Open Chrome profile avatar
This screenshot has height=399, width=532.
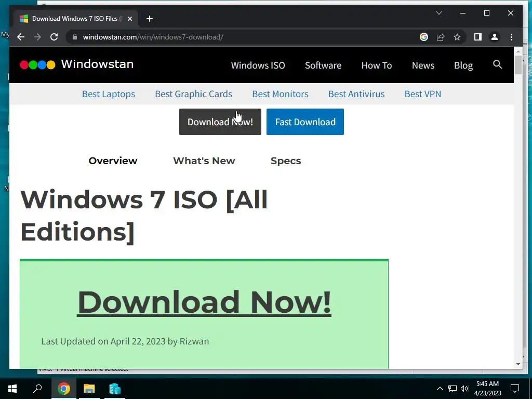pos(495,37)
